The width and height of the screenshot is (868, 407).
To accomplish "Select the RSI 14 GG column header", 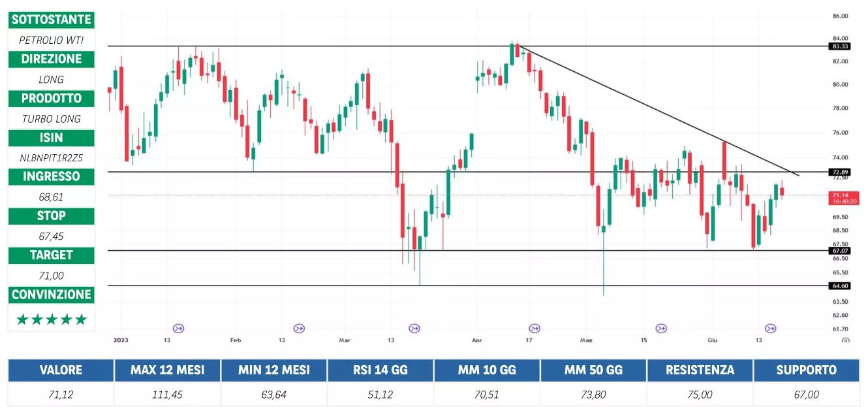I will [380, 370].
